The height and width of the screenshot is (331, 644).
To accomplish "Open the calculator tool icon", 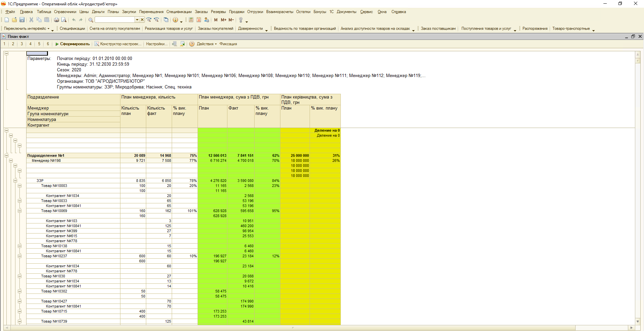I will pyautogui.click(x=191, y=20).
